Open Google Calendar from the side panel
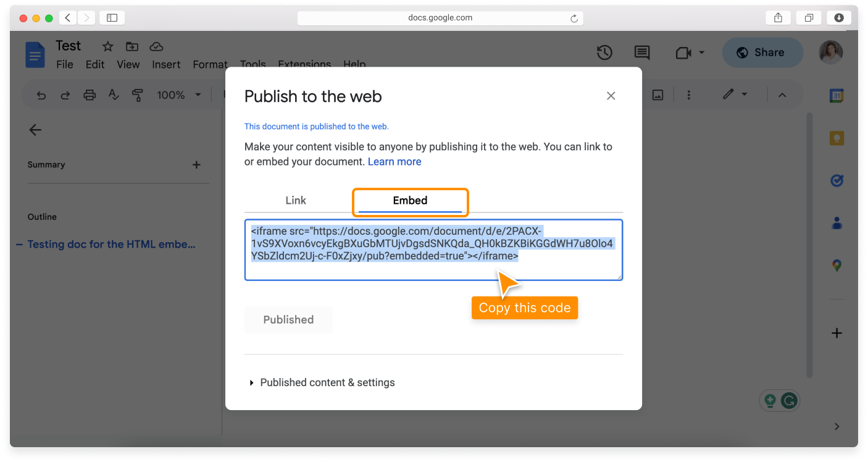Viewport: 868px width, 462px height. pos(837,95)
